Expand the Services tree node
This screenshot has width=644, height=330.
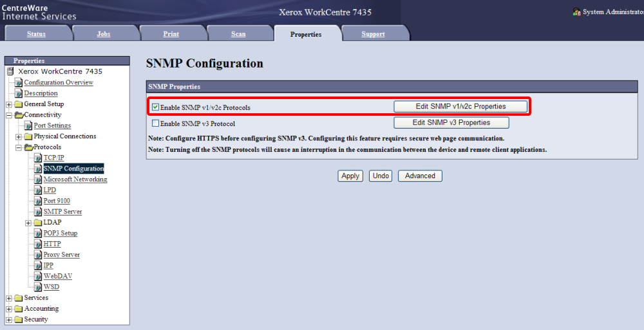coord(8,298)
